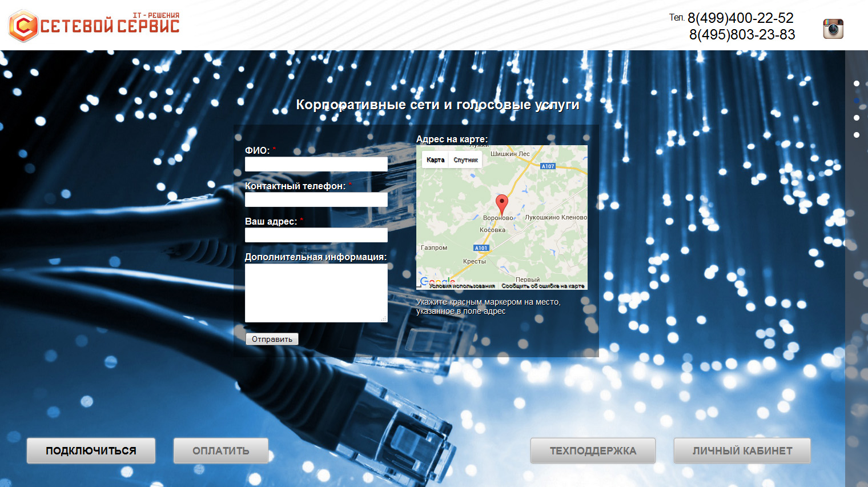Click the Ваш адрес field
The image size is (868, 487).
coord(316,235)
